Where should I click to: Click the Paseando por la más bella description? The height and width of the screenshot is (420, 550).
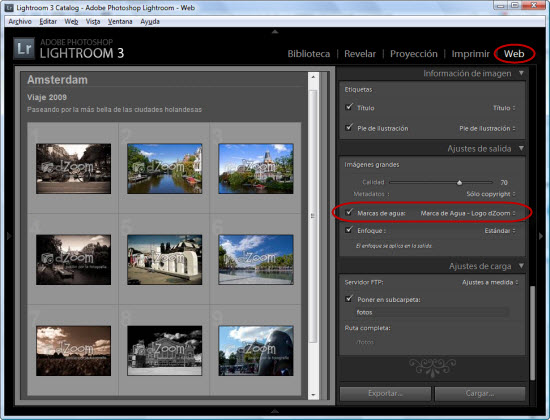point(114,109)
